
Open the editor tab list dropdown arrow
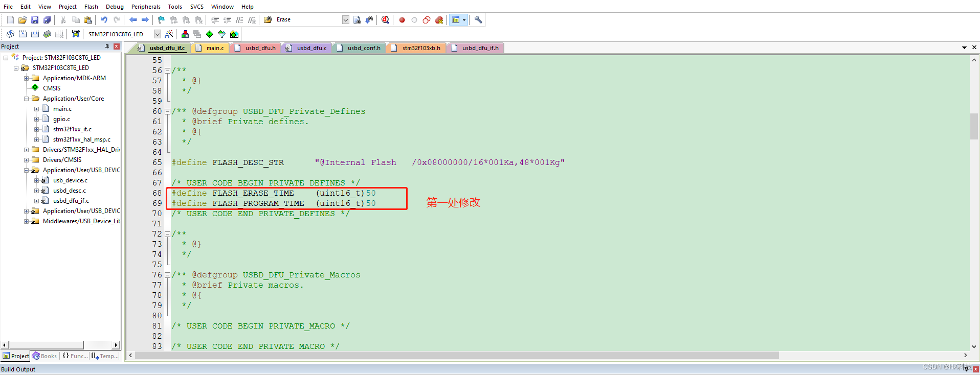964,48
